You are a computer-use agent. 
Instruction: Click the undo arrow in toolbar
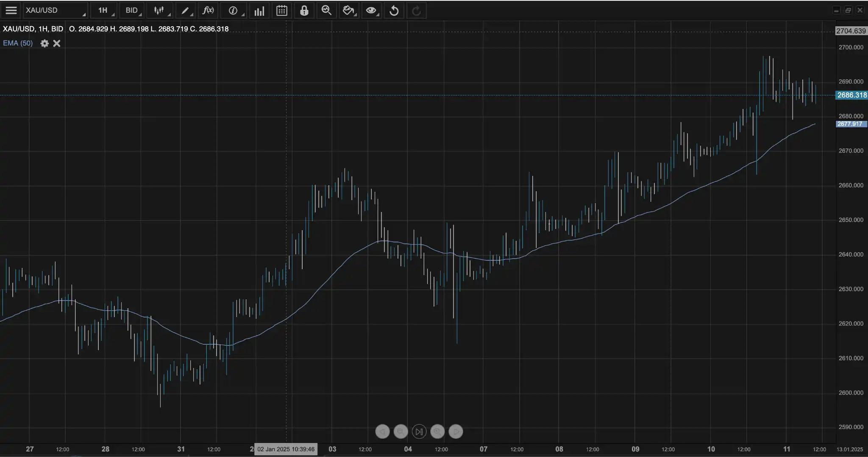394,10
